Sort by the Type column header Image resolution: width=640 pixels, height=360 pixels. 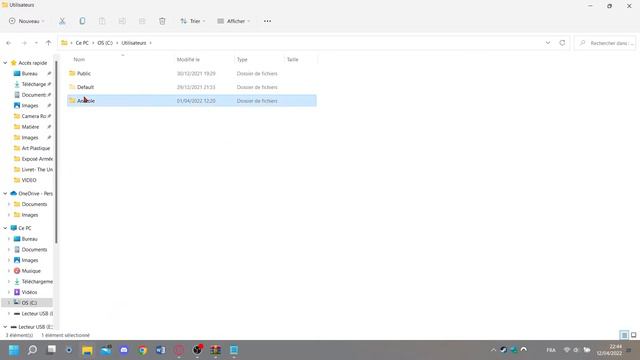(242, 60)
